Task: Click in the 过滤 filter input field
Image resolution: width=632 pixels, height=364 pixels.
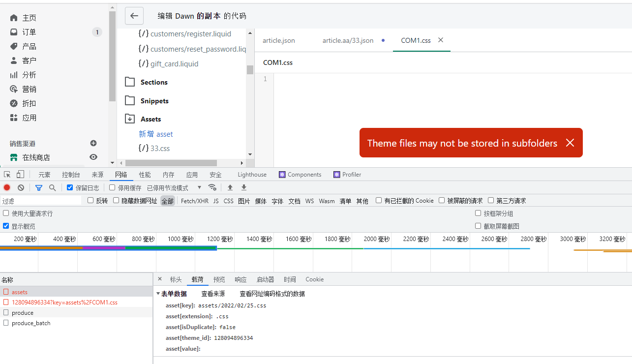Action: point(41,201)
